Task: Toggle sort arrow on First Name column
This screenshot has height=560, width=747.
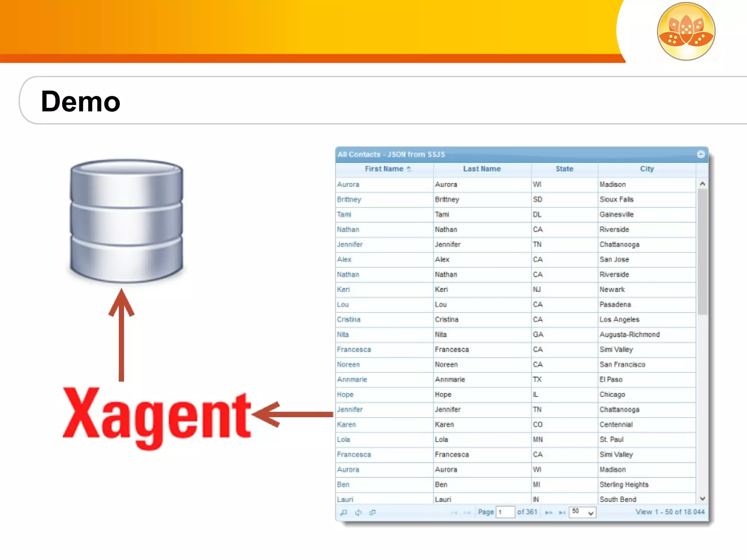Action: click(409, 169)
